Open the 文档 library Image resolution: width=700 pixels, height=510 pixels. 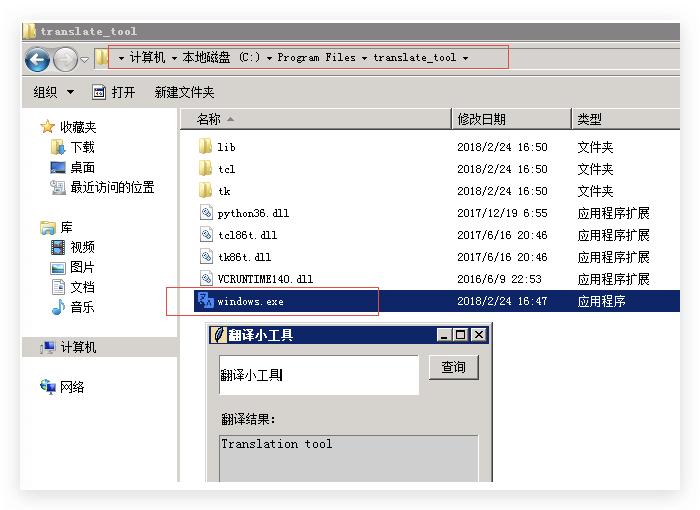coord(83,287)
